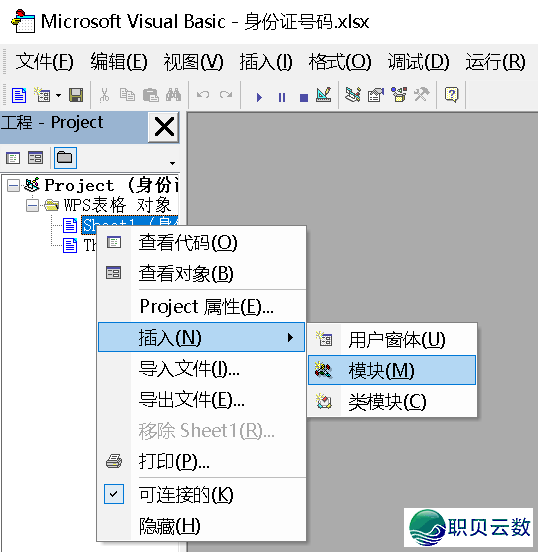
Task: Choose 导入文件(I)... in context menu
Action: coord(201,369)
